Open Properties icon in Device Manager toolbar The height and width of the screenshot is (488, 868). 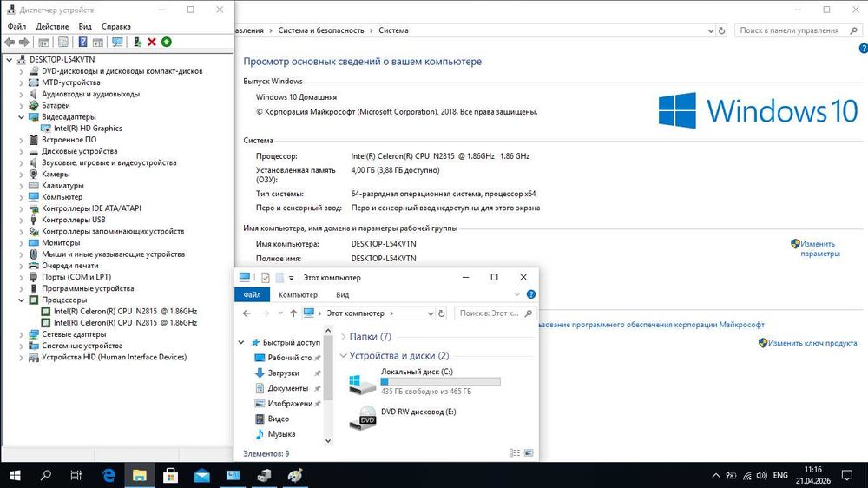coord(63,42)
